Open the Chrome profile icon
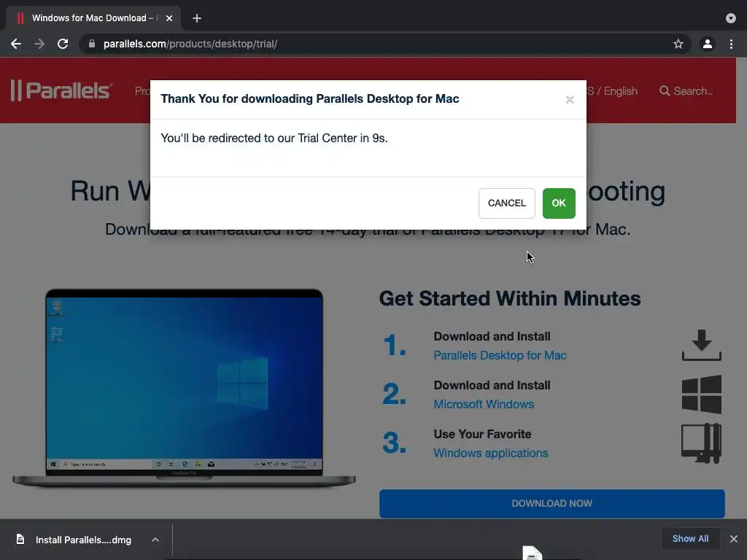Screen dimensions: 747x560 (x=708, y=44)
